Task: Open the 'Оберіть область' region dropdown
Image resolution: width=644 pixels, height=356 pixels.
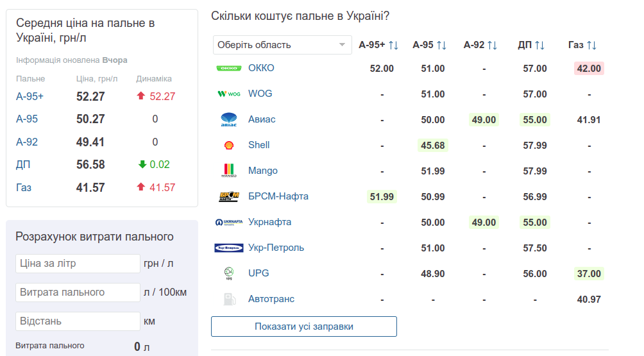Action: (x=282, y=45)
